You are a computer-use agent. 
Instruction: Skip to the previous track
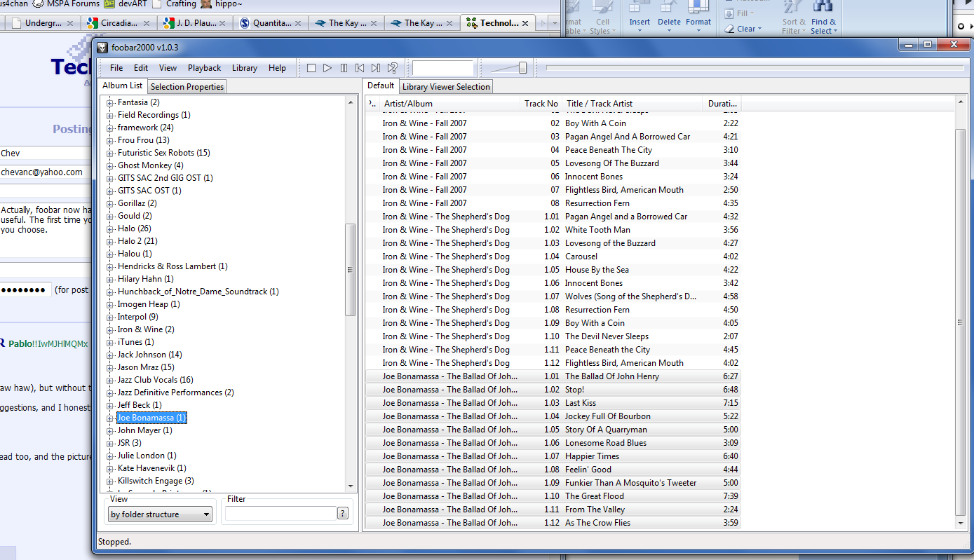click(x=360, y=68)
